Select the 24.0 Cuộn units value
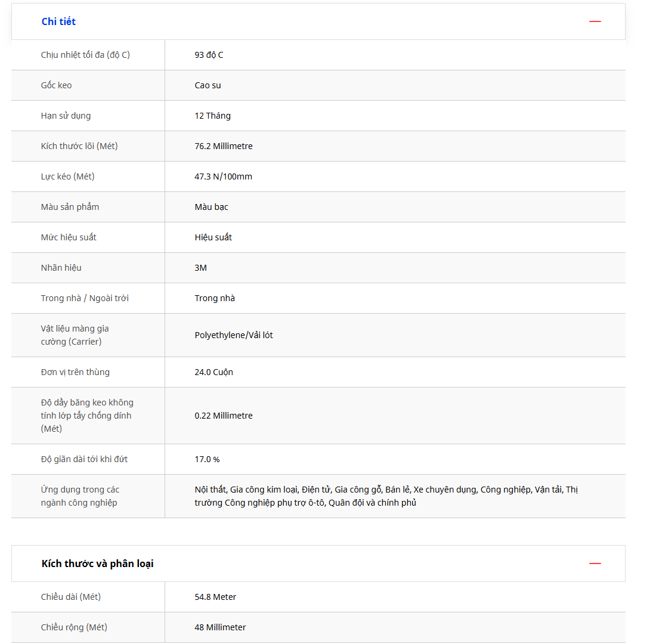Viewport: 653px width, 644px height. [213, 372]
